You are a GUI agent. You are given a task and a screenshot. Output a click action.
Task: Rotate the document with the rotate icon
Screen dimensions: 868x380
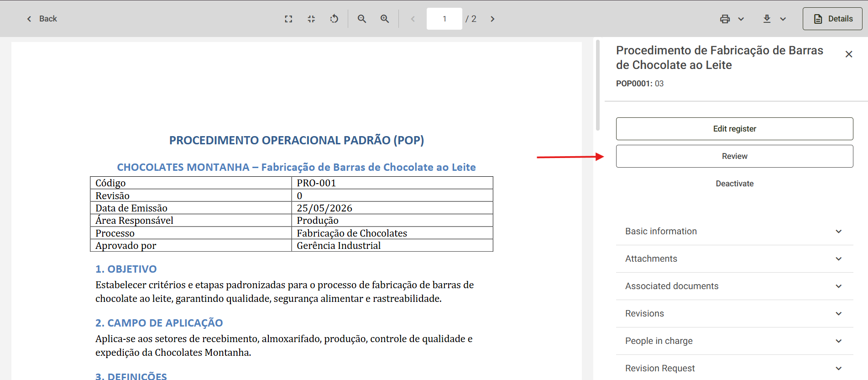334,19
